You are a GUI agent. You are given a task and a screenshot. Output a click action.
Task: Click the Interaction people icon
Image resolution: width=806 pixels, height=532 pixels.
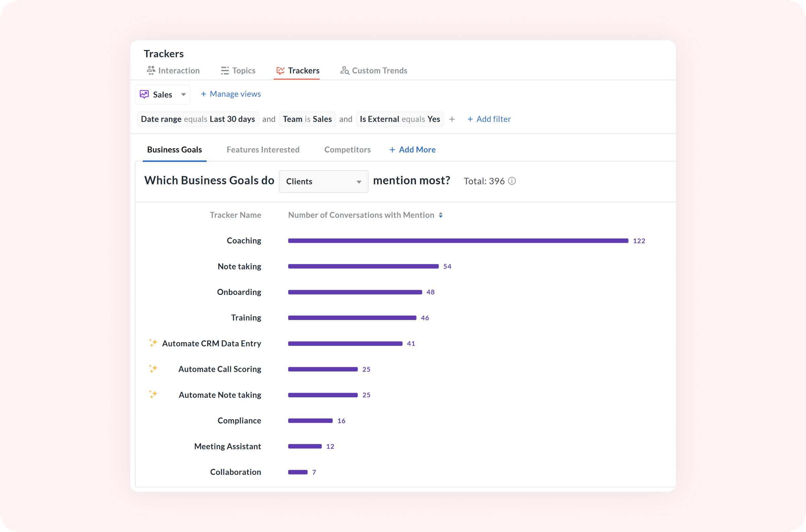click(151, 70)
